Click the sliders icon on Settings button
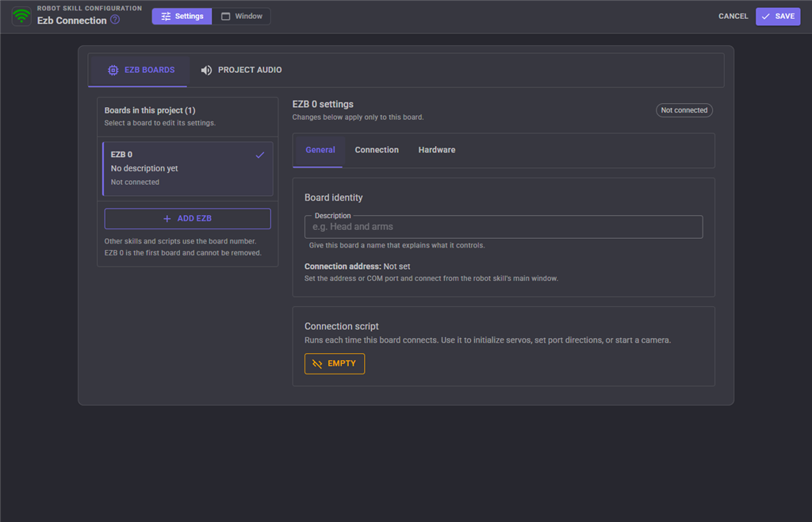This screenshot has height=522, width=812. click(166, 17)
